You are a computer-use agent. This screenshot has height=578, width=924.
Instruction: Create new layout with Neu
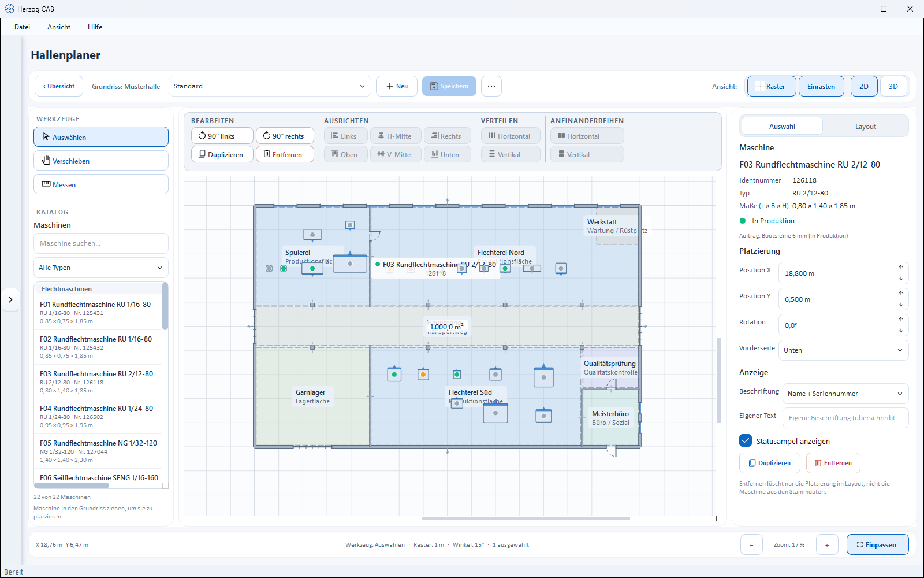click(397, 86)
